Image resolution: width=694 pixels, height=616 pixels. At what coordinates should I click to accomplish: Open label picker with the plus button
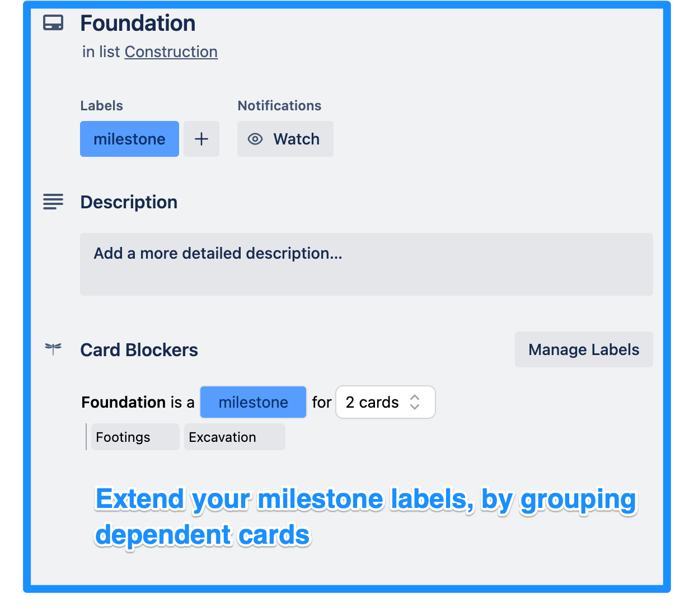pyautogui.click(x=201, y=139)
